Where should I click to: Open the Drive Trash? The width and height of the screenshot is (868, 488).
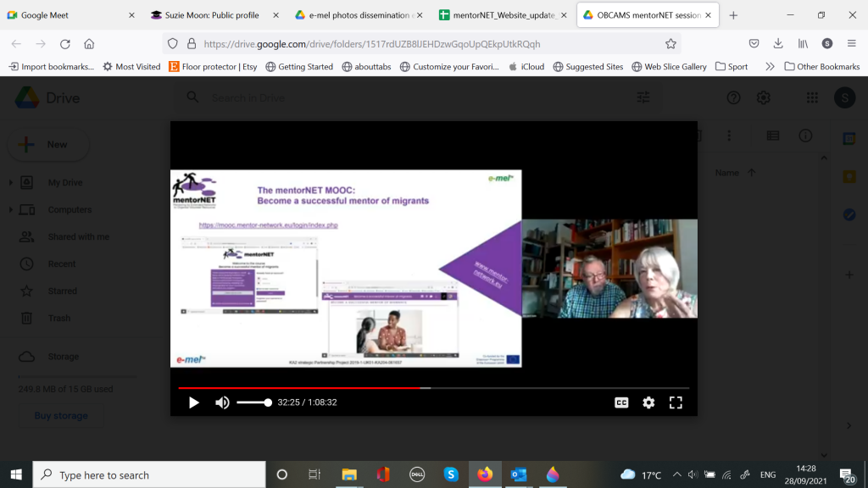coord(58,318)
